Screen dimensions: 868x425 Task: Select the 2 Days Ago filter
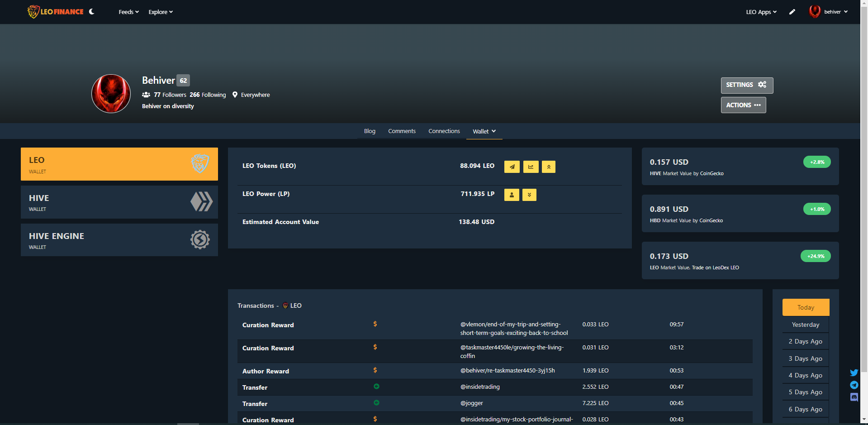[x=806, y=342]
